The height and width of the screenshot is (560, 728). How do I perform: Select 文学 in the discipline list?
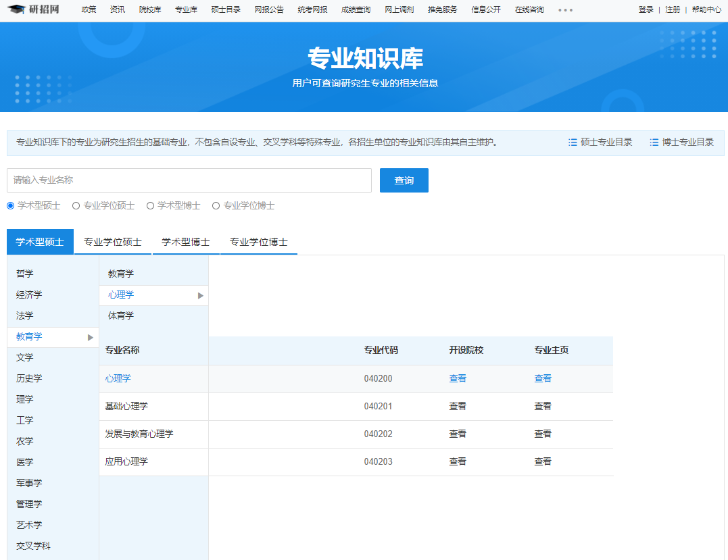point(24,357)
